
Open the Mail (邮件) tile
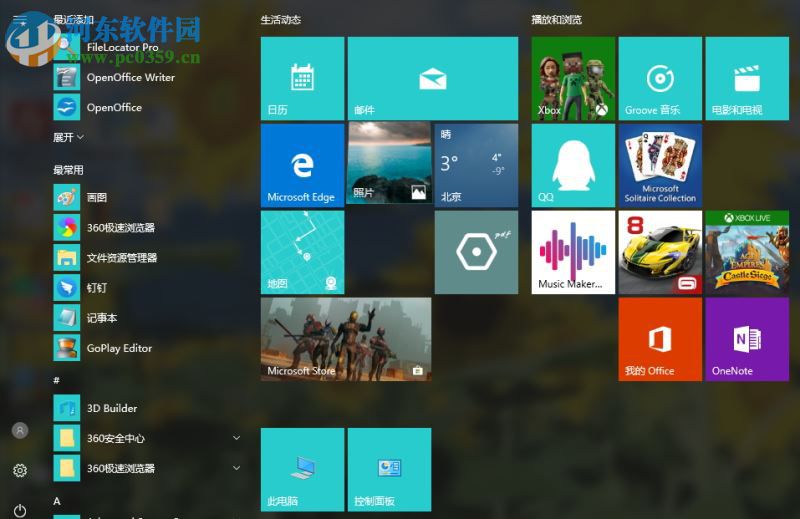[433, 79]
